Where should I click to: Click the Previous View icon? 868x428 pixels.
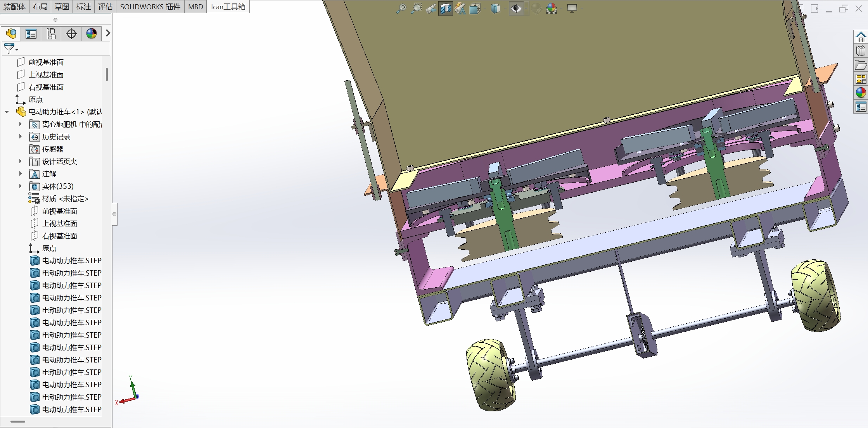pos(431,9)
